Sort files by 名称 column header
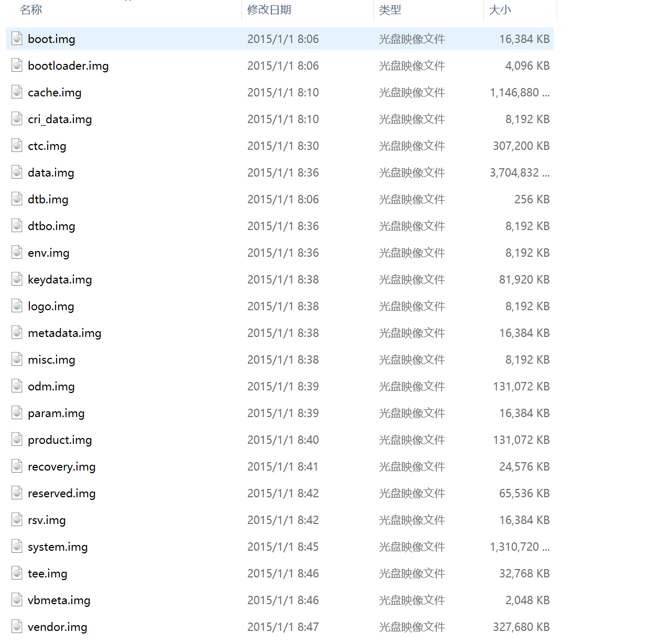662x644 pixels. (x=31, y=10)
